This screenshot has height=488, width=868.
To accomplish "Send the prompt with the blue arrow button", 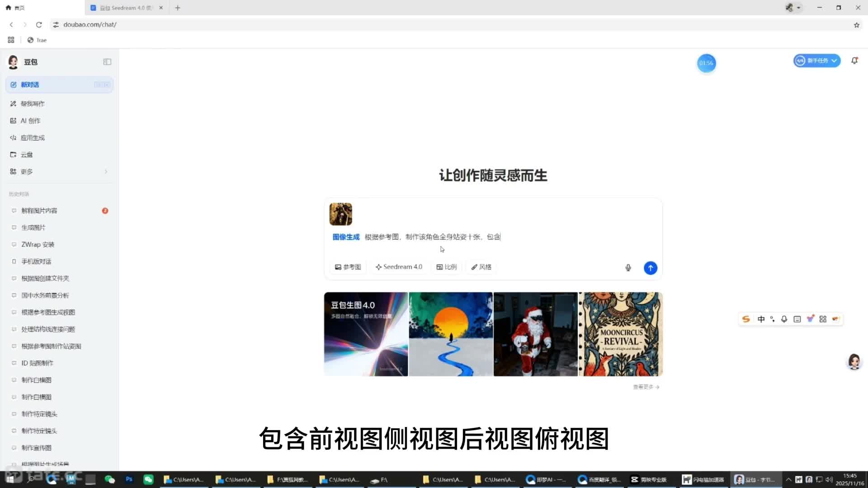I will click(651, 267).
